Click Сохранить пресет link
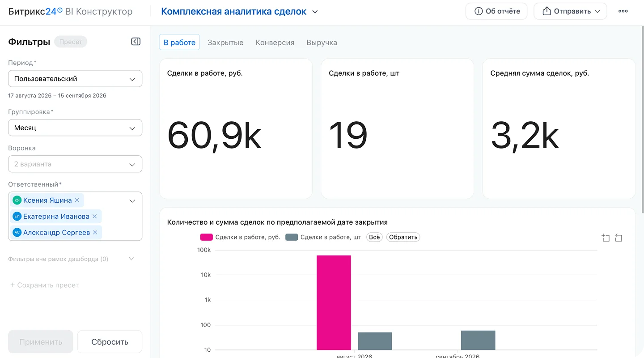The image size is (644, 358). click(x=44, y=285)
